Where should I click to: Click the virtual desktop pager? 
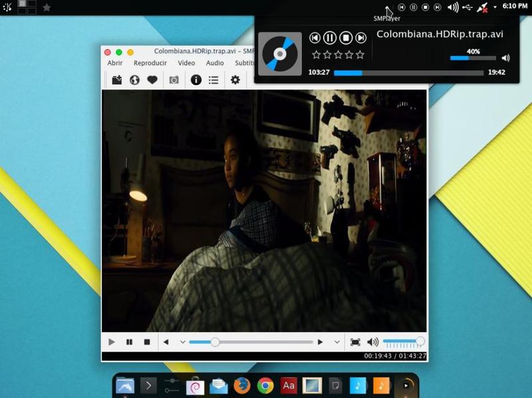[x=27, y=7]
